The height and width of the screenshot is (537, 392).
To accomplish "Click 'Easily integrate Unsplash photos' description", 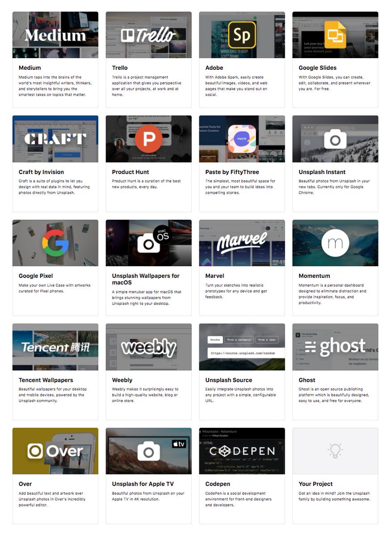I will tap(241, 395).
